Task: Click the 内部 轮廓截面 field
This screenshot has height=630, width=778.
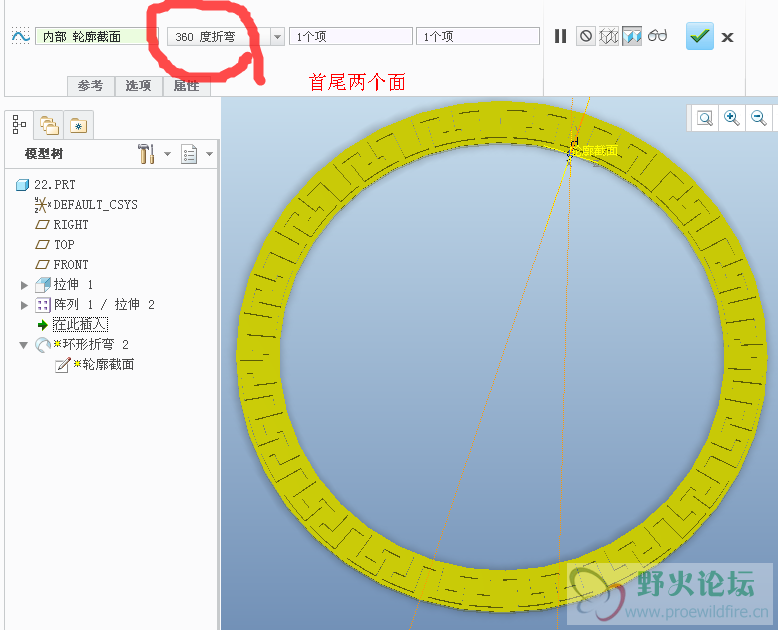Action: tap(97, 37)
